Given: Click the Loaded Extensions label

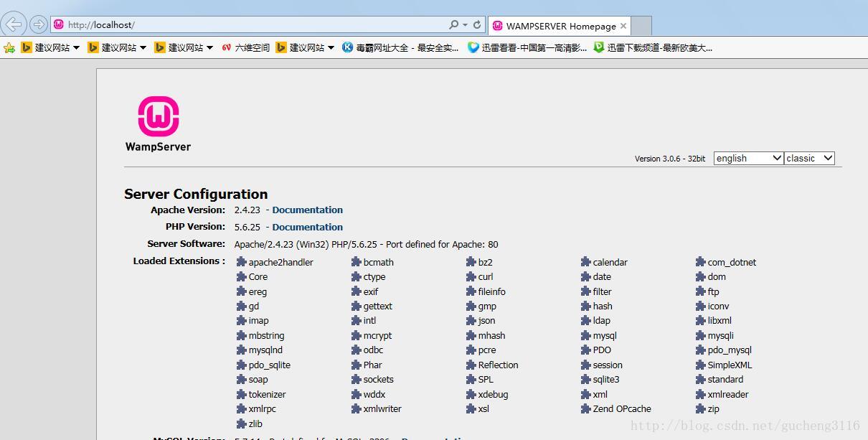Looking at the screenshot, I should tap(179, 261).
